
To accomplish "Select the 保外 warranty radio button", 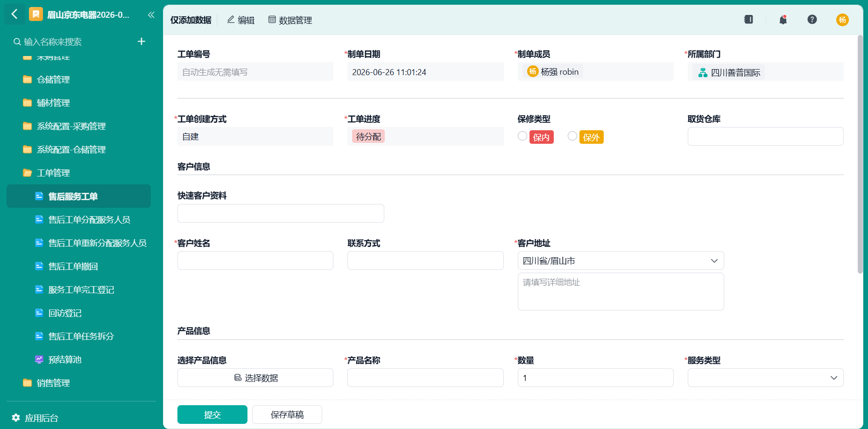I will click(x=572, y=136).
